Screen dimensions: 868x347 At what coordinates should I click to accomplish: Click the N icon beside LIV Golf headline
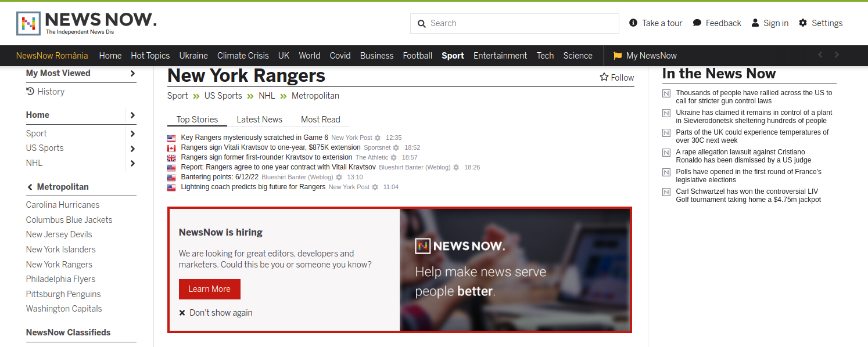666,192
